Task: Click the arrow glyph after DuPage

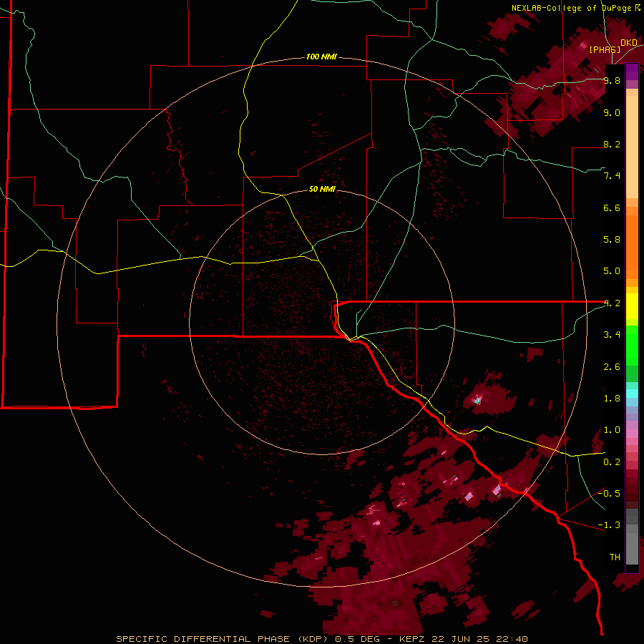Action: point(638,8)
